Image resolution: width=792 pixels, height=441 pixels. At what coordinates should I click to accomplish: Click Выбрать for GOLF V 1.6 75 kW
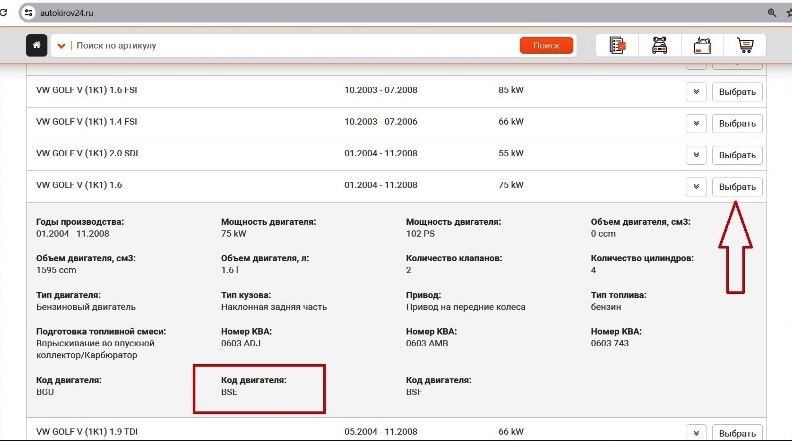coord(737,187)
